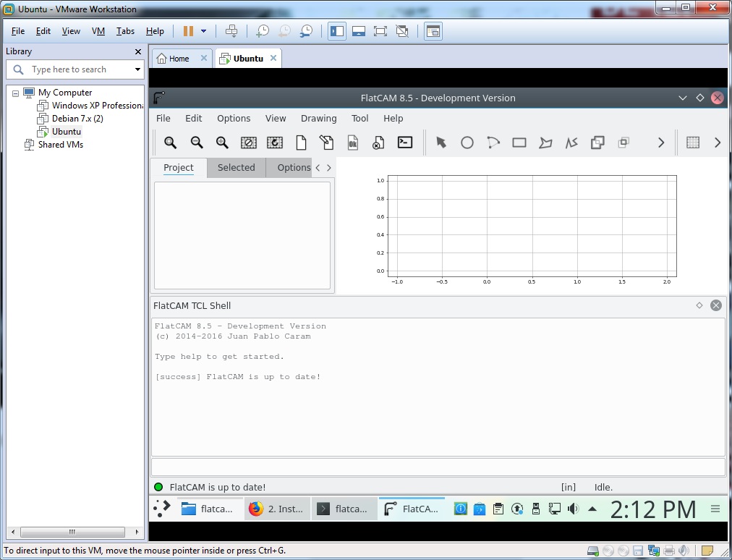Open the Ubuntu application launcher icon
Screen dimensions: 732x560
162,509
